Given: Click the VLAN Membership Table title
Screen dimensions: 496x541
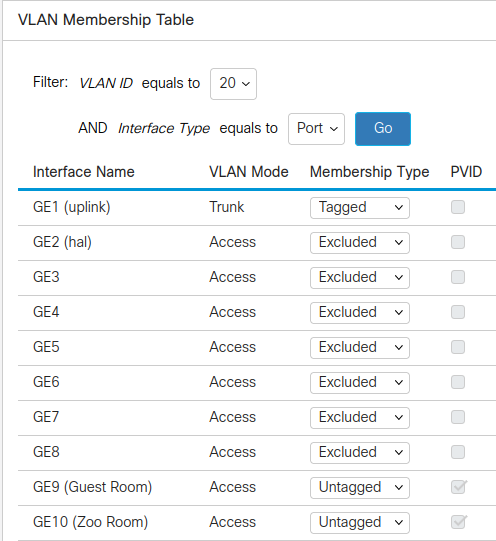Looking at the screenshot, I should pos(106,20).
